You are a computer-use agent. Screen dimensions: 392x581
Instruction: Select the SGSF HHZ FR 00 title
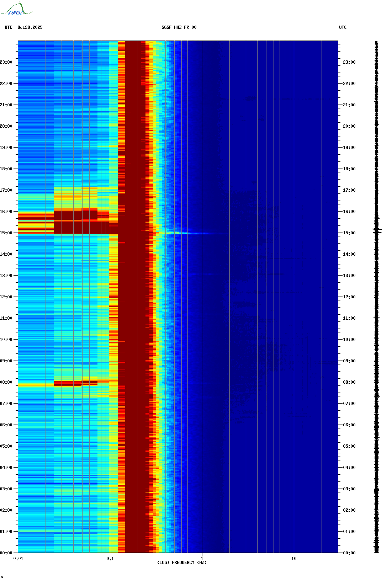pos(179,27)
